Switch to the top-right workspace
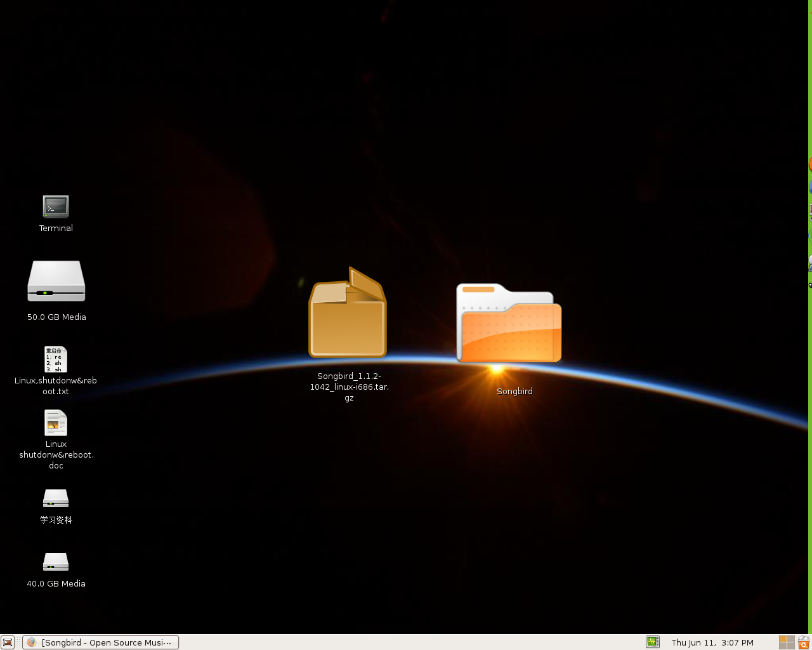Viewport: 812px width, 650px height. 791,639
